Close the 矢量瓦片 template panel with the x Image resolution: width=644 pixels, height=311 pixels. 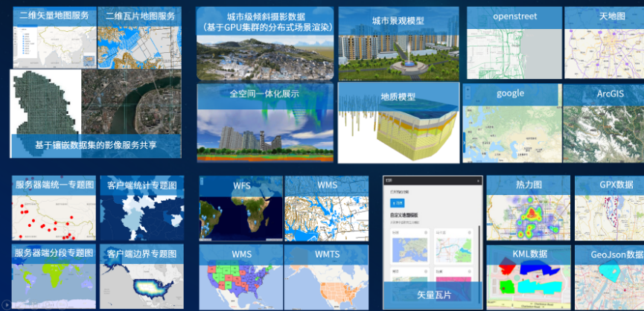pos(478,181)
